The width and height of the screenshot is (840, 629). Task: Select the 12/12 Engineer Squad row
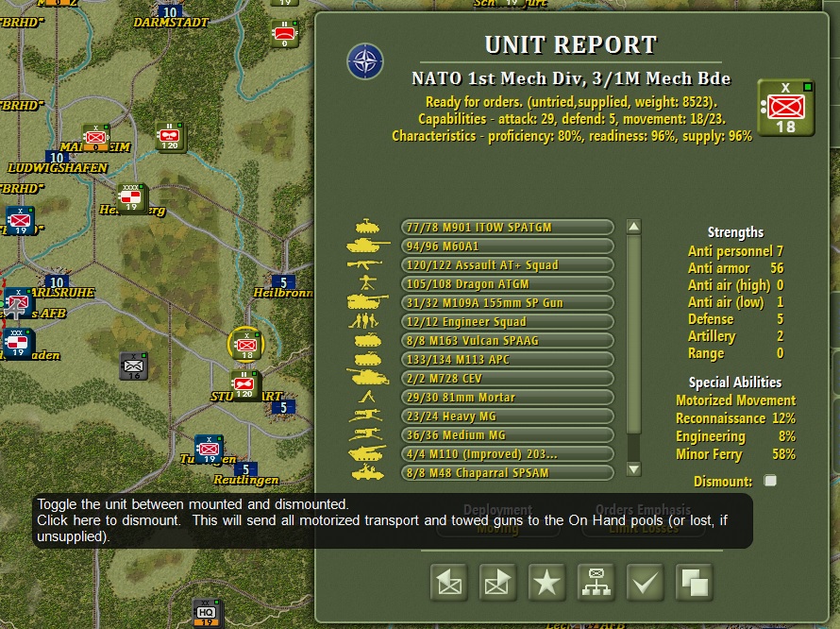click(508, 322)
